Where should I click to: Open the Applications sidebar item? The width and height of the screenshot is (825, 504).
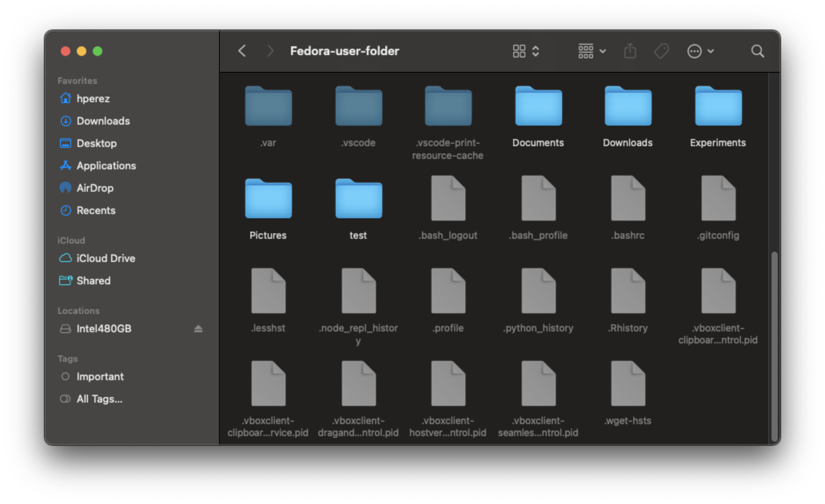point(106,165)
